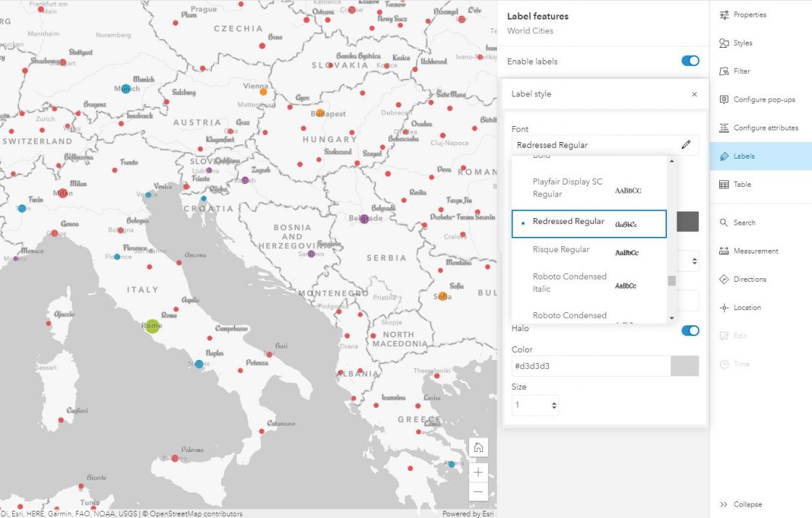The height and width of the screenshot is (518, 812).
Task: Toggle label visibility with Enable labels switch
Action: [x=689, y=61]
